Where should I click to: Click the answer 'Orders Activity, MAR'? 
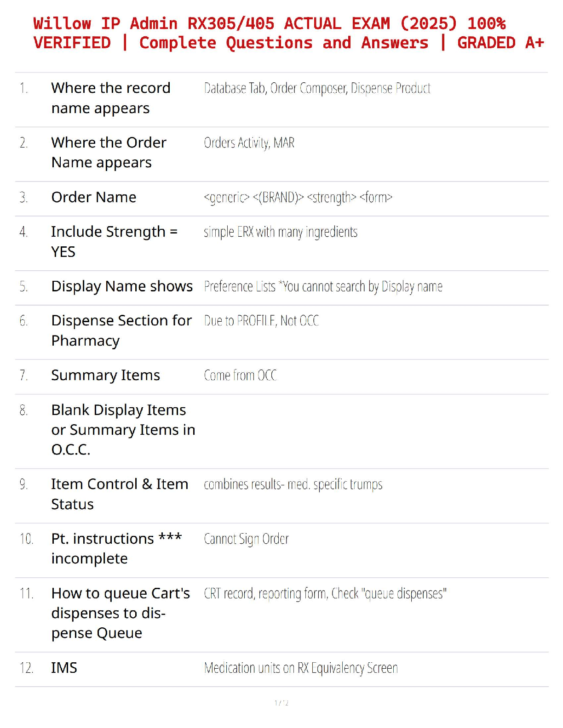(249, 143)
